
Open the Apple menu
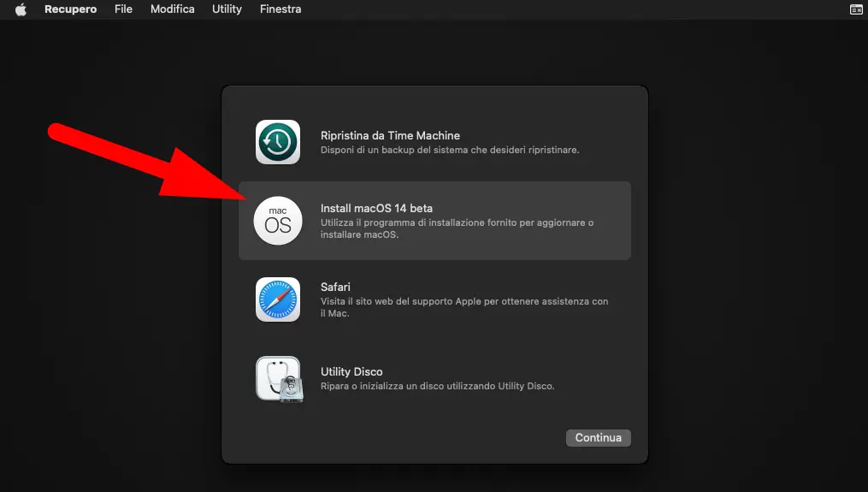click(x=21, y=9)
